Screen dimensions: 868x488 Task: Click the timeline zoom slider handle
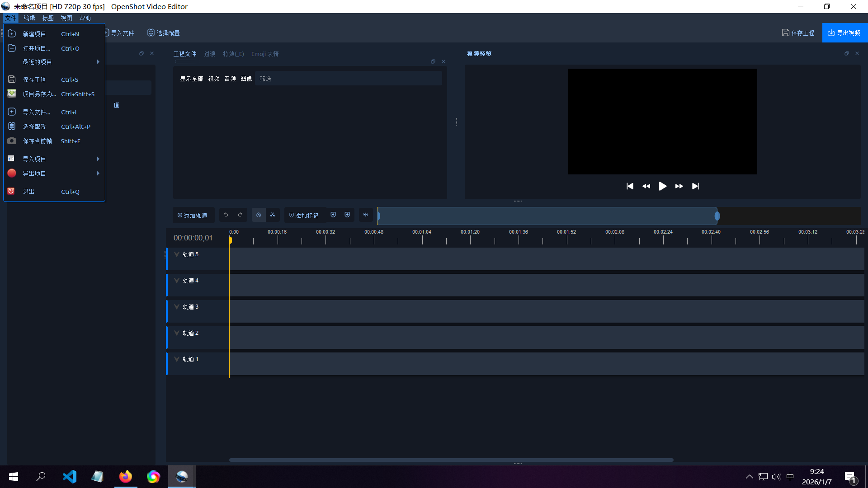(717, 216)
